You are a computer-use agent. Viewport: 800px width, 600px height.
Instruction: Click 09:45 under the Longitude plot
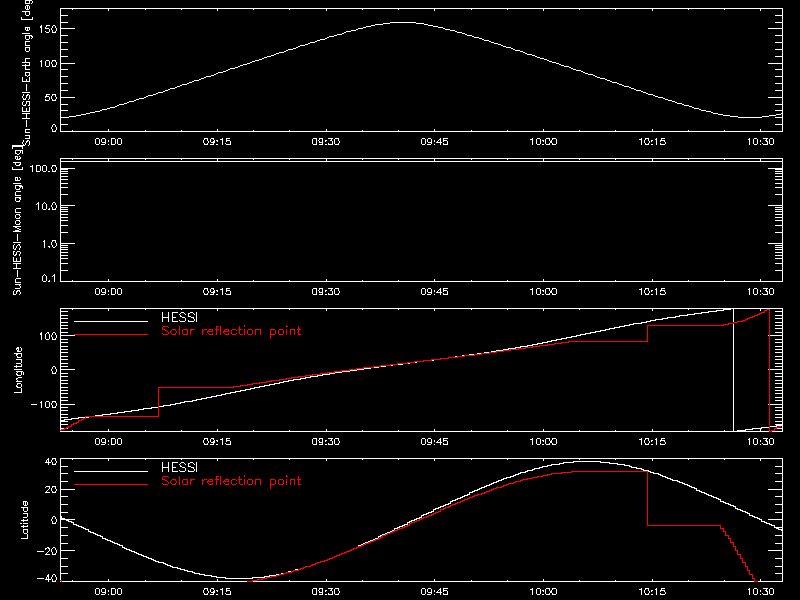(x=434, y=441)
